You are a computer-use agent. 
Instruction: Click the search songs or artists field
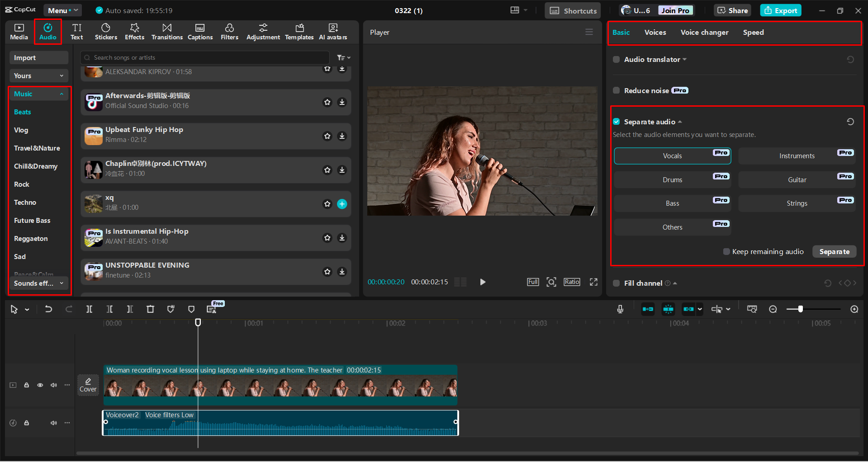coord(204,57)
